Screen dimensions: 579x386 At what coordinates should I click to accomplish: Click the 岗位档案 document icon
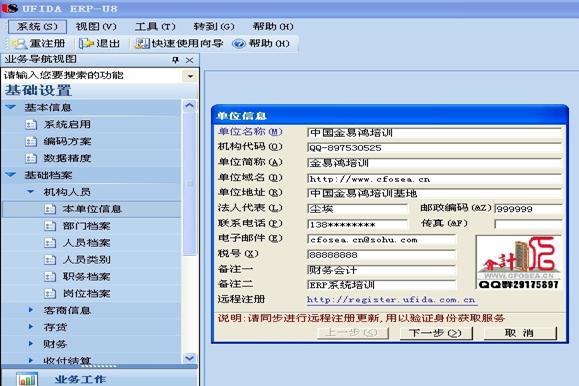pyautogui.click(x=50, y=294)
